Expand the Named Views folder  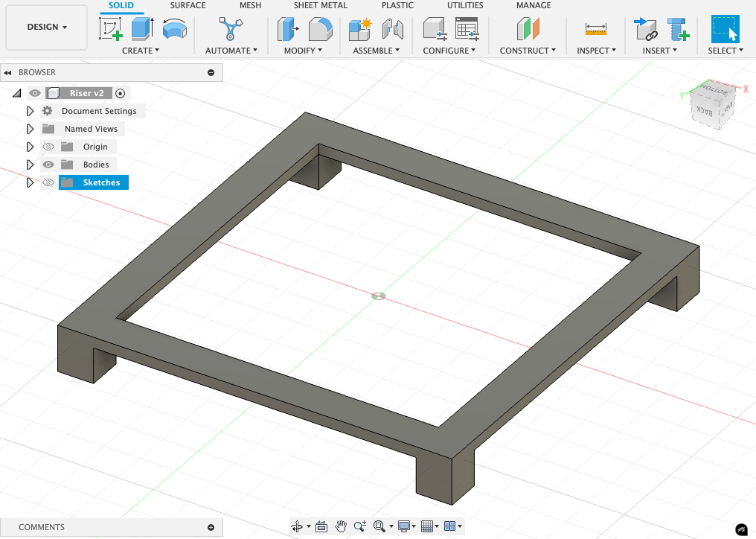pos(30,129)
